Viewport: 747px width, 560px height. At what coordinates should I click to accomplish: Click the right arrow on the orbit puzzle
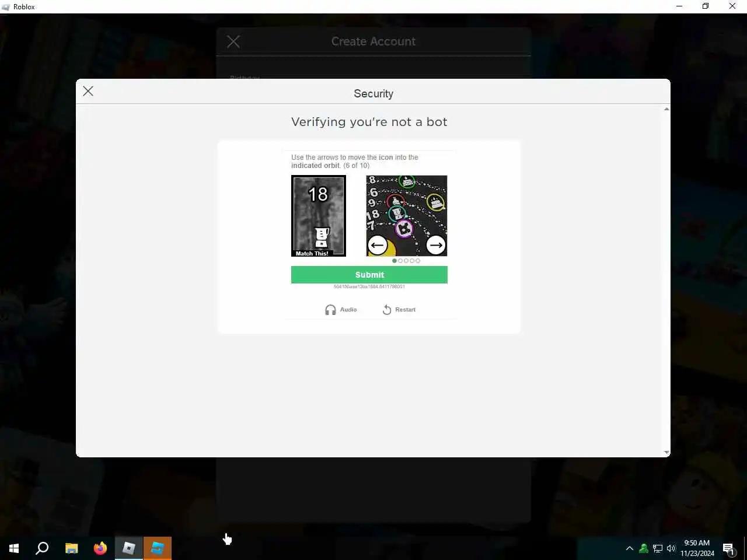436,245
